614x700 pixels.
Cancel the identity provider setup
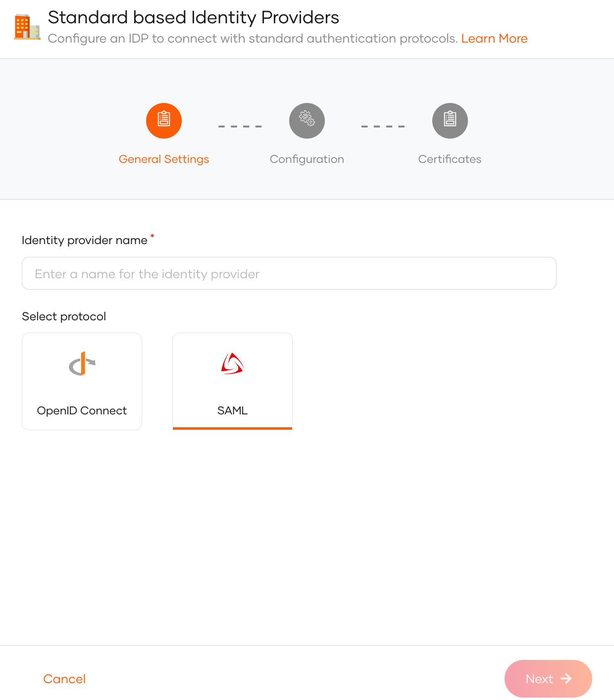[64, 679]
